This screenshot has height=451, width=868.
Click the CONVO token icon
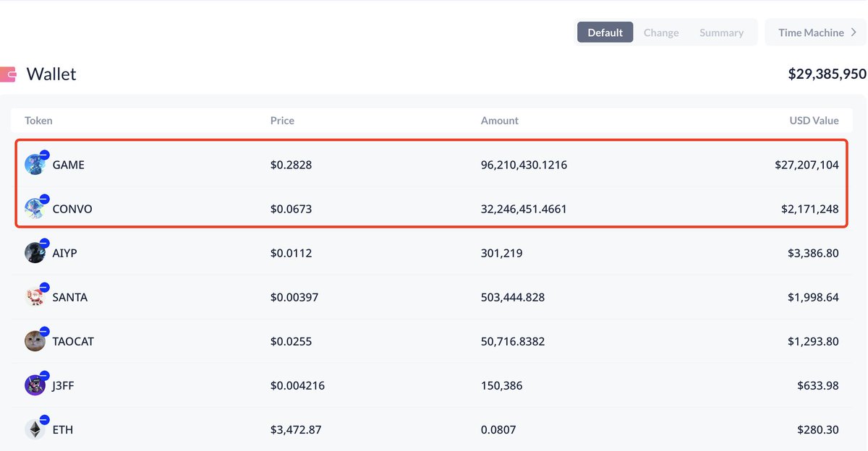pos(34,208)
